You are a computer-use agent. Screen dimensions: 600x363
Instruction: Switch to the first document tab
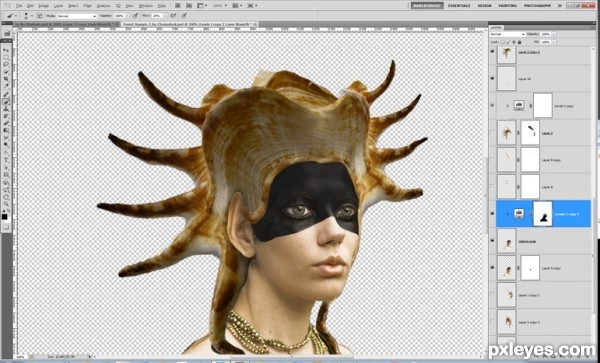click(66, 24)
